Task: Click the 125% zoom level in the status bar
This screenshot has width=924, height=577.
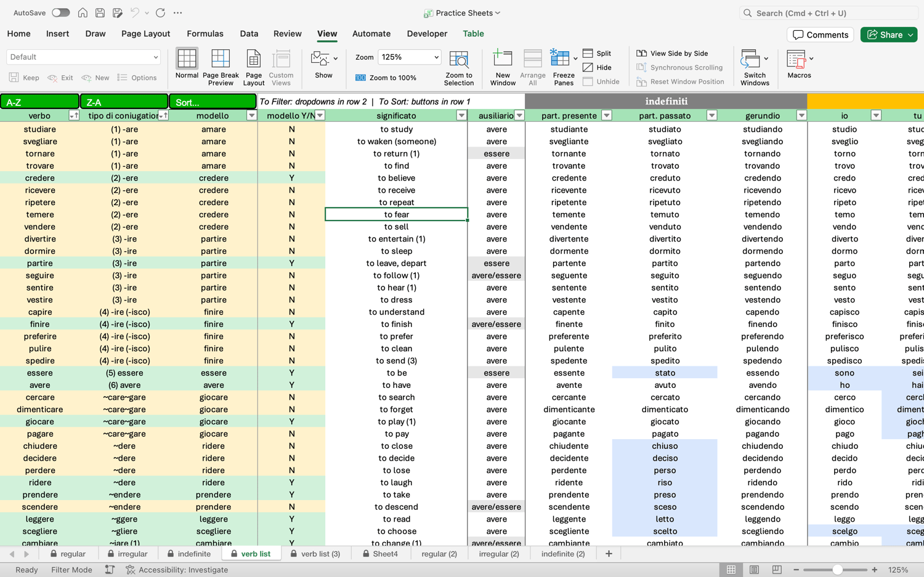Action: tap(898, 570)
